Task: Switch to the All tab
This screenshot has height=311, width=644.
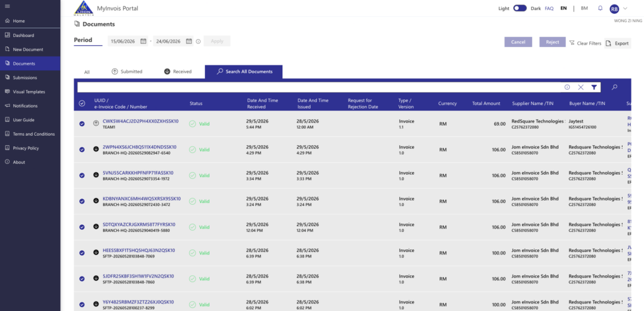Action: 87,72
